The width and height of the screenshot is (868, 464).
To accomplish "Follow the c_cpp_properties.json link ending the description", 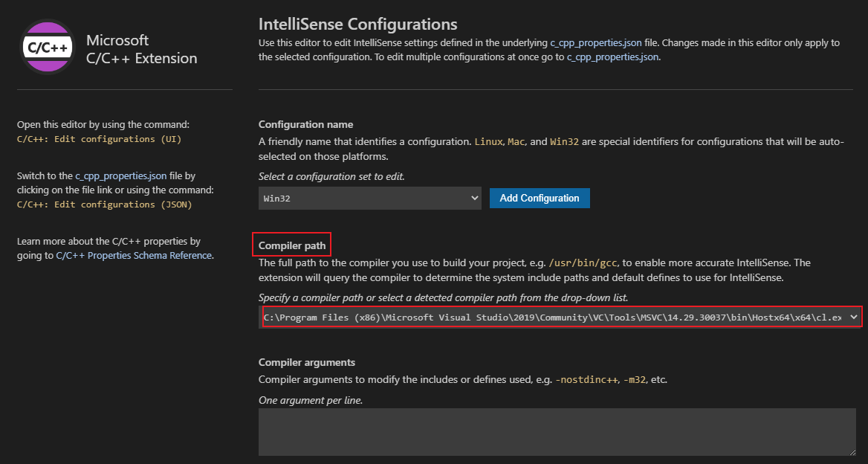I will point(613,57).
